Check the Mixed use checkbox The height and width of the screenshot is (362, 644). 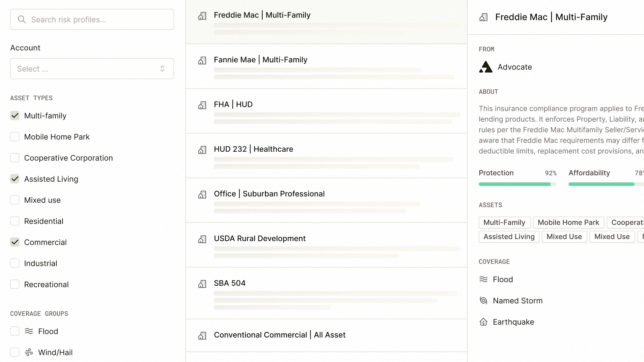point(15,200)
